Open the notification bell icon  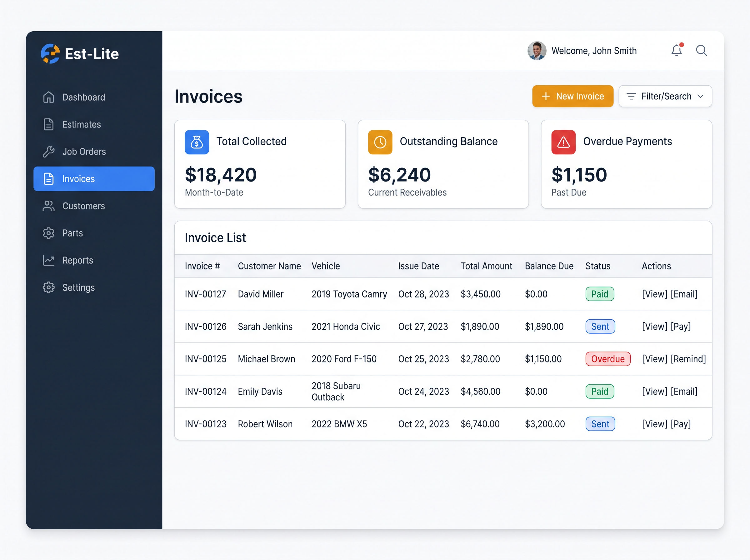pyautogui.click(x=677, y=50)
